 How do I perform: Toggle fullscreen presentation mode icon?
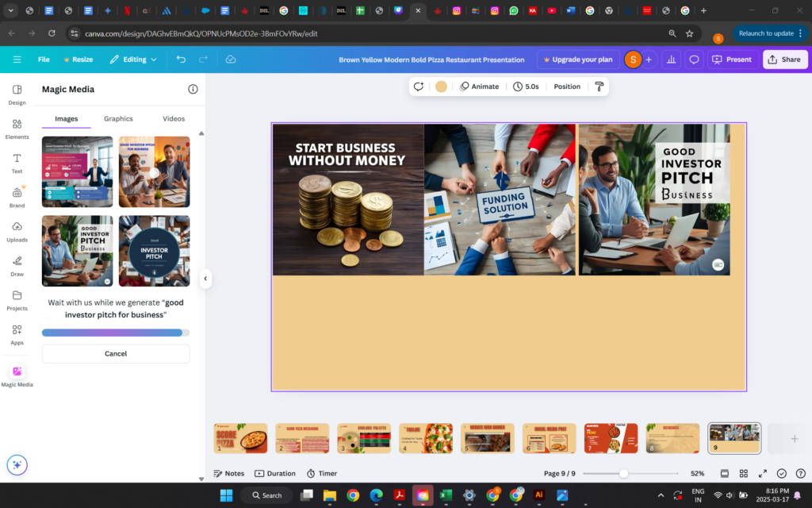(763, 474)
